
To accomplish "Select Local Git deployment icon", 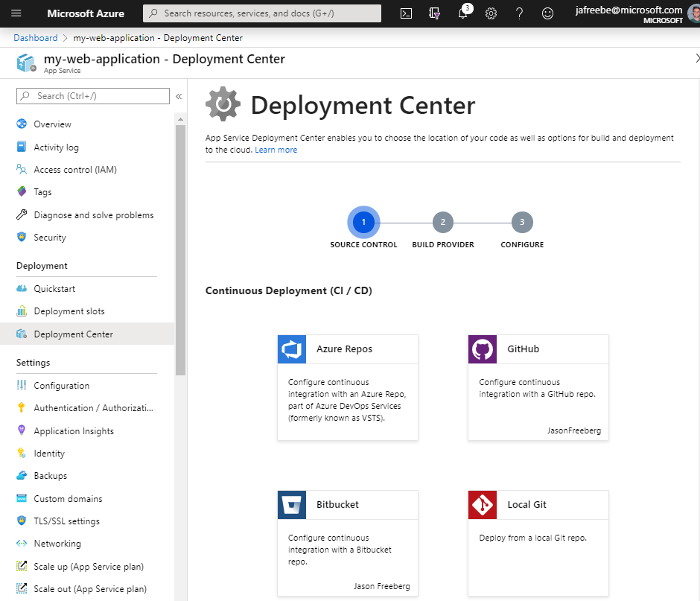I will coord(482,505).
